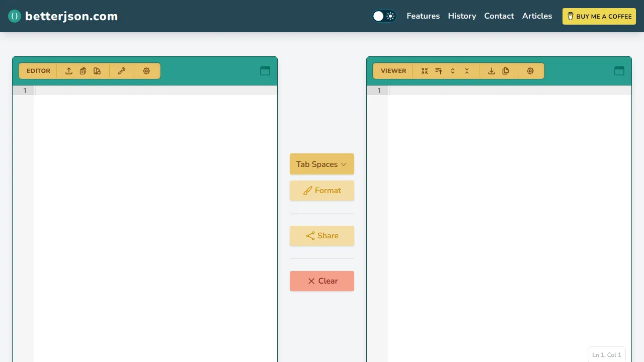Download the JSON from the Viewer
The height and width of the screenshot is (362, 644).
click(x=492, y=71)
